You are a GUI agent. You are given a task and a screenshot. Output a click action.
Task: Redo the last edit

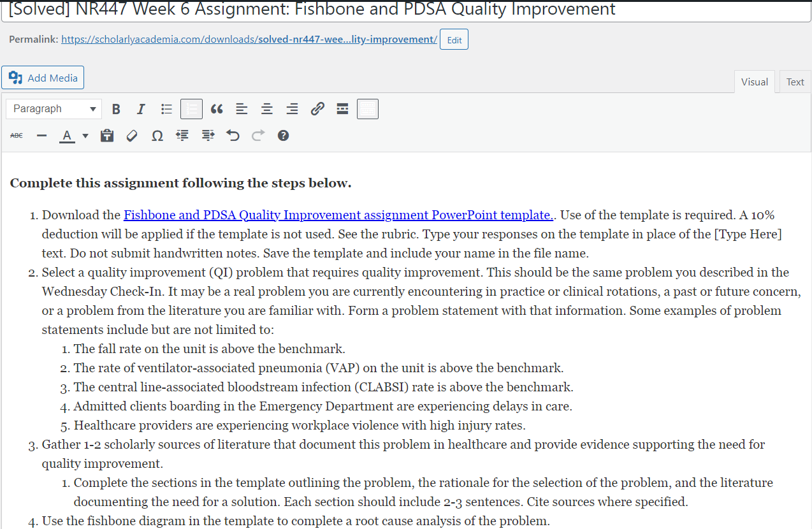point(258,135)
